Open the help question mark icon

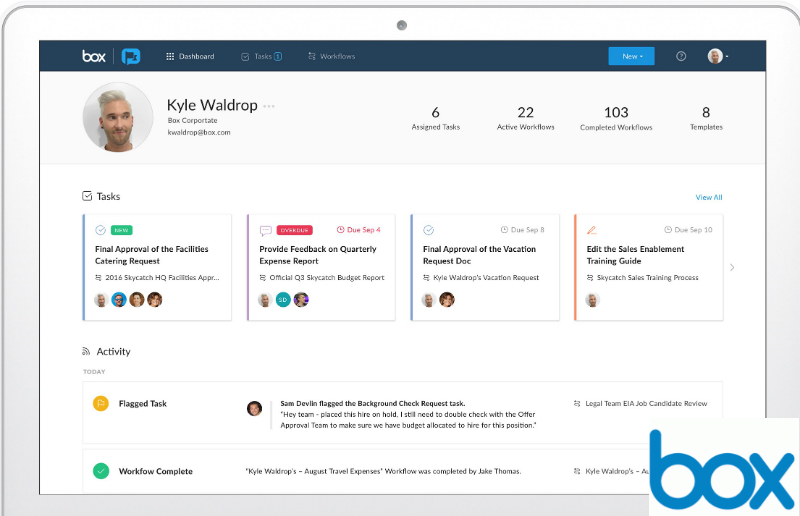click(x=681, y=56)
